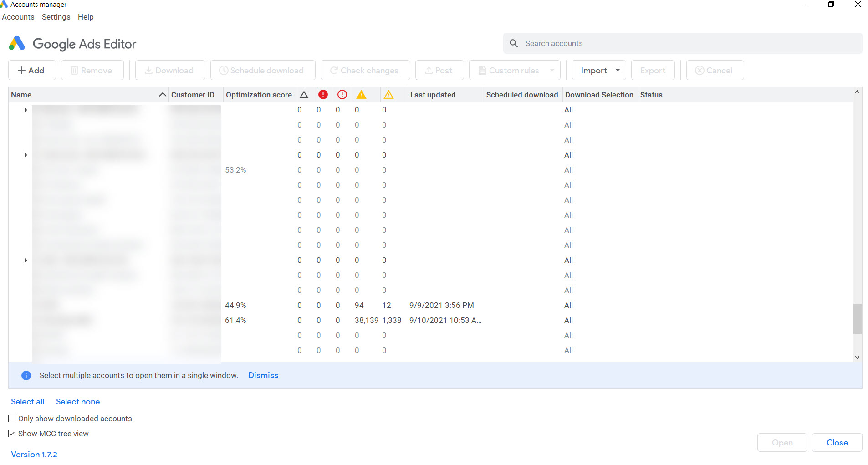Click the Download icon in the toolbar

pos(148,70)
